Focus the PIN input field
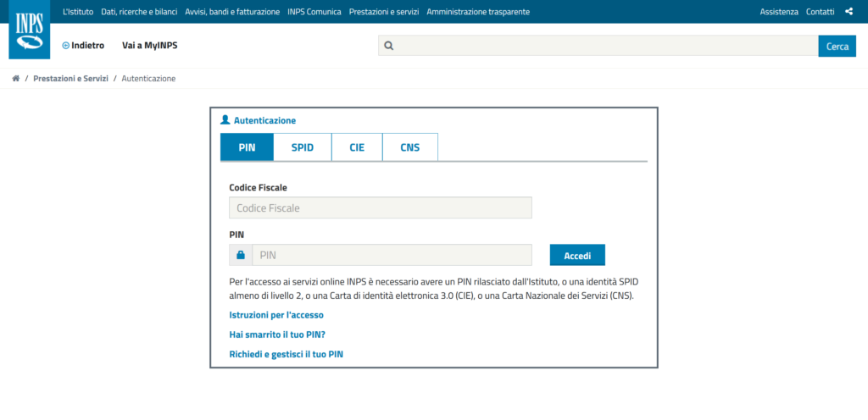The width and height of the screenshot is (868, 420). coord(392,256)
